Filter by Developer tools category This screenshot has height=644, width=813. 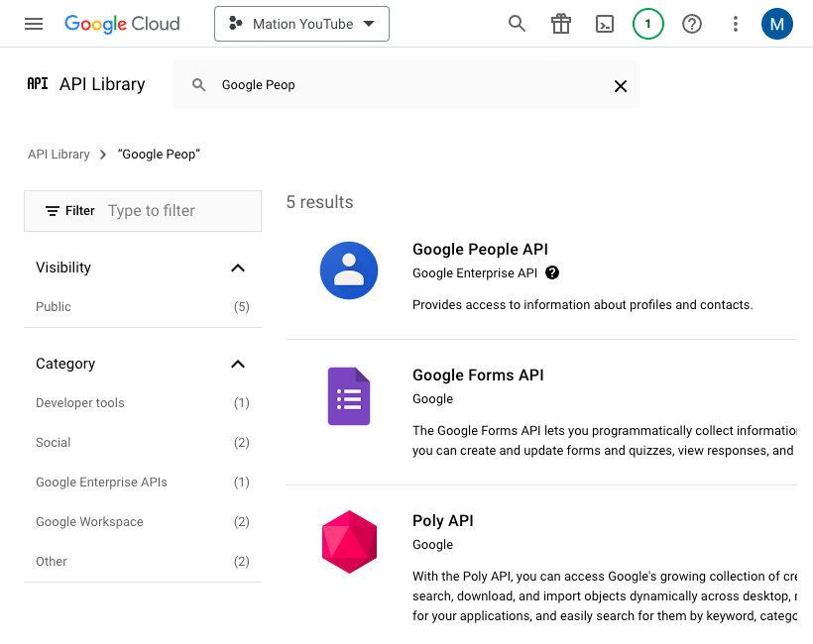point(143,403)
